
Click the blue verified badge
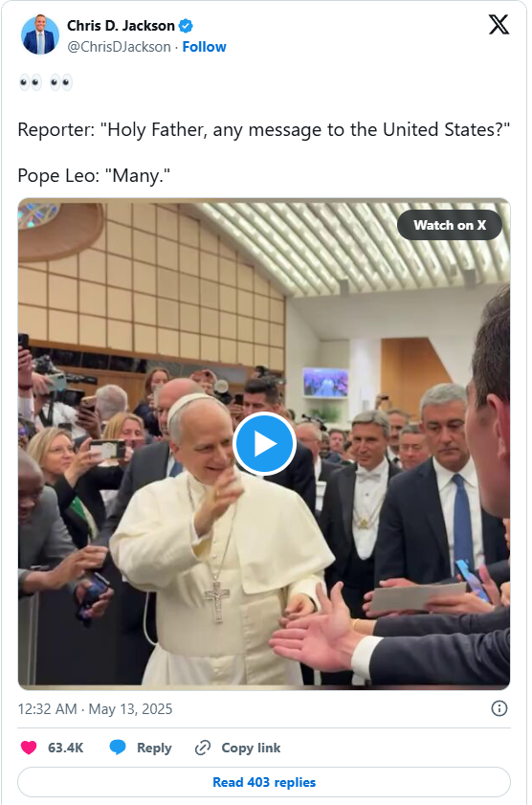(186, 25)
